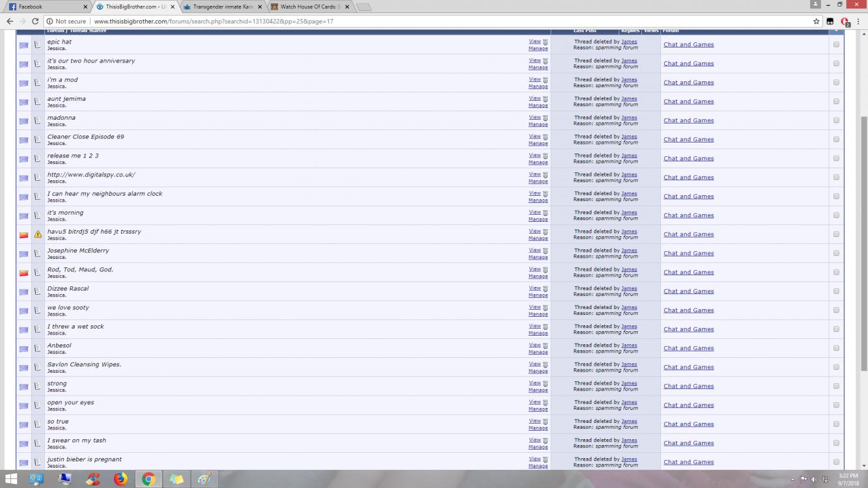
Task: Select the checkbox for 'it's morning' thread
Action: (x=836, y=215)
